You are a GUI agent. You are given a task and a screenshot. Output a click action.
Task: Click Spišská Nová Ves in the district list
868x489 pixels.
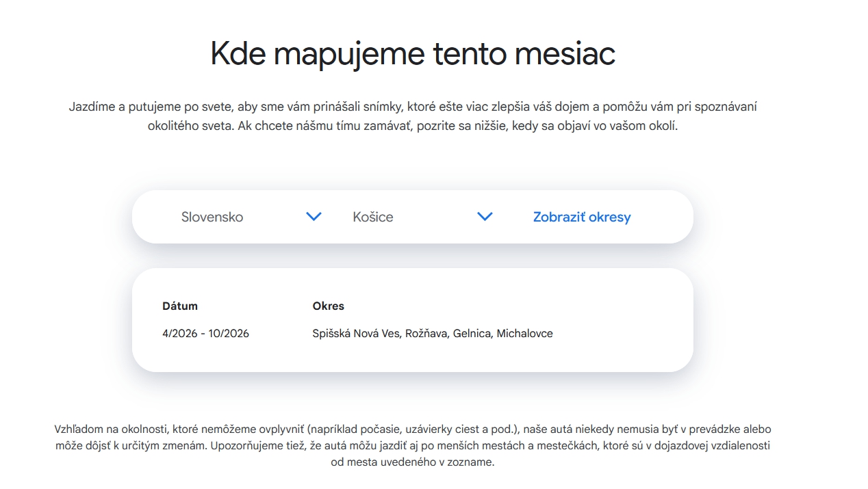[x=355, y=334]
